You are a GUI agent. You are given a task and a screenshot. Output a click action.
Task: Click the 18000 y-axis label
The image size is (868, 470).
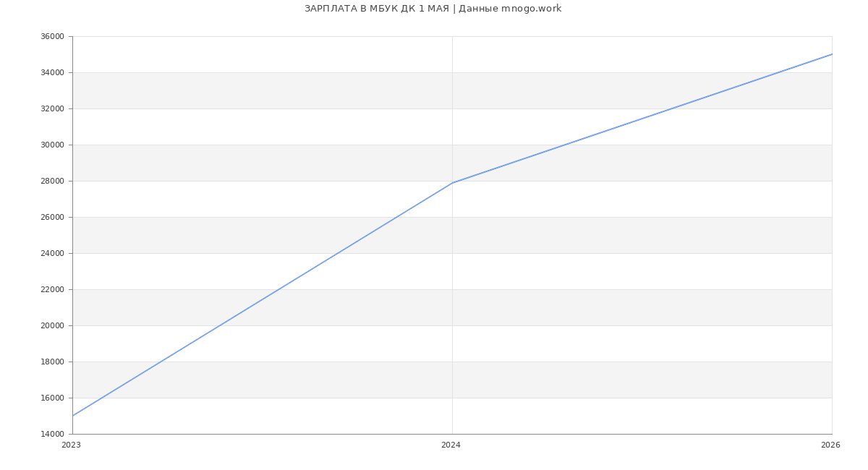(52, 362)
